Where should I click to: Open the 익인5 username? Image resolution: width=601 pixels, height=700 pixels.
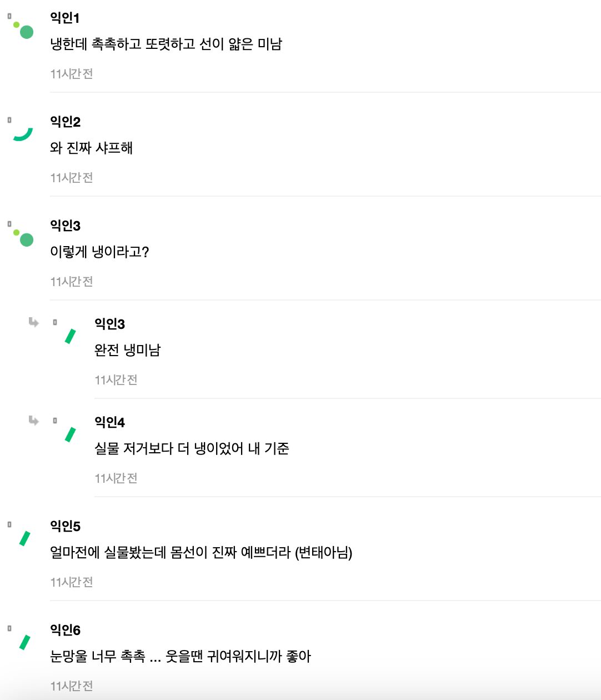66,527
